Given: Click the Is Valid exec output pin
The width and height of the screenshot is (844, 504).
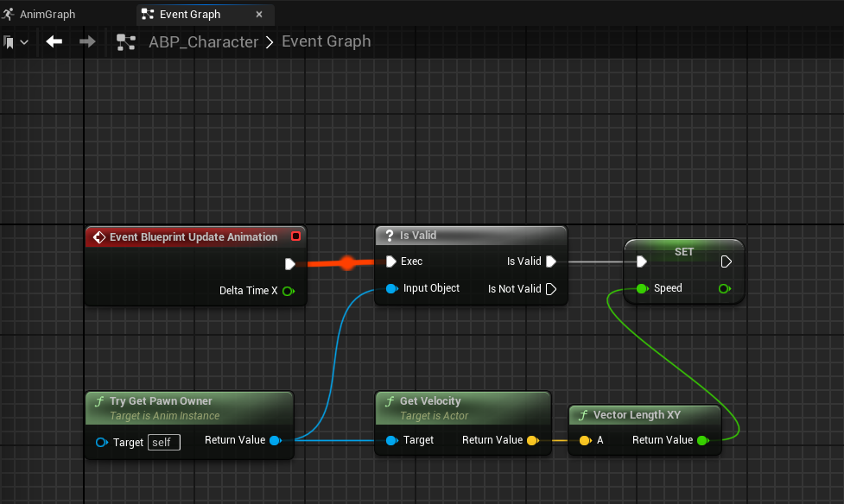Looking at the screenshot, I should click(x=550, y=261).
